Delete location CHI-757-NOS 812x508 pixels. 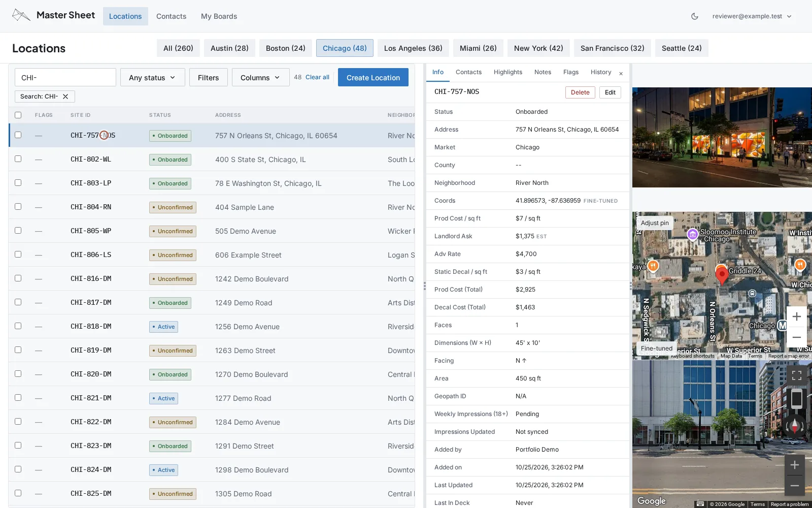pyautogui.click(x=580, y=92)
